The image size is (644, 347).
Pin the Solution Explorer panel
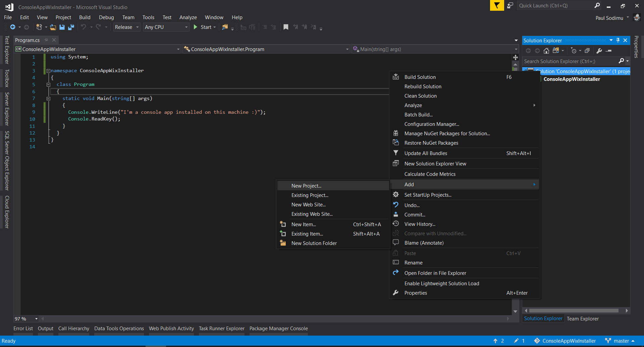(x=618, y=40)
